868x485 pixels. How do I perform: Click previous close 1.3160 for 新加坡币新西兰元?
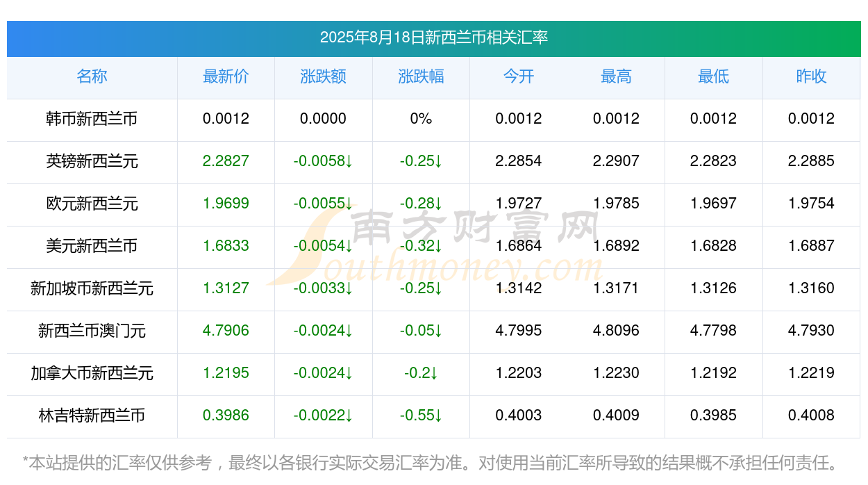pos(811,288)
